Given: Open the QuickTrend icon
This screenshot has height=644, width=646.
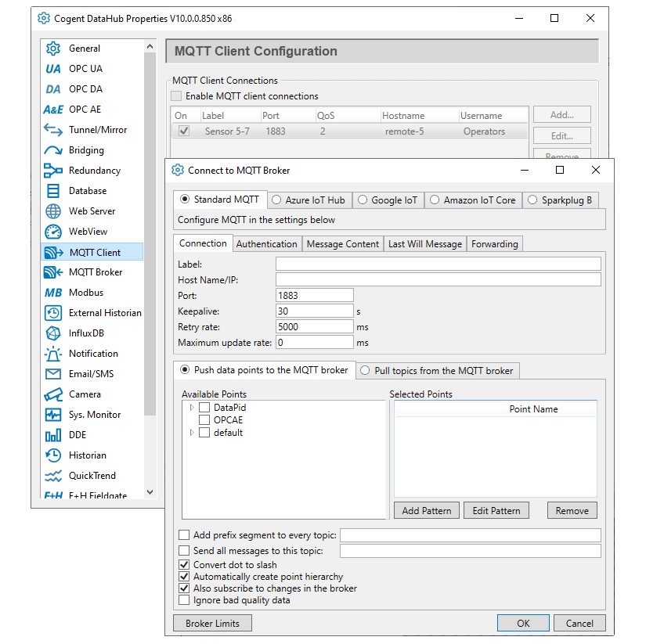Looking at the screenshot, I should click(53, 476).
